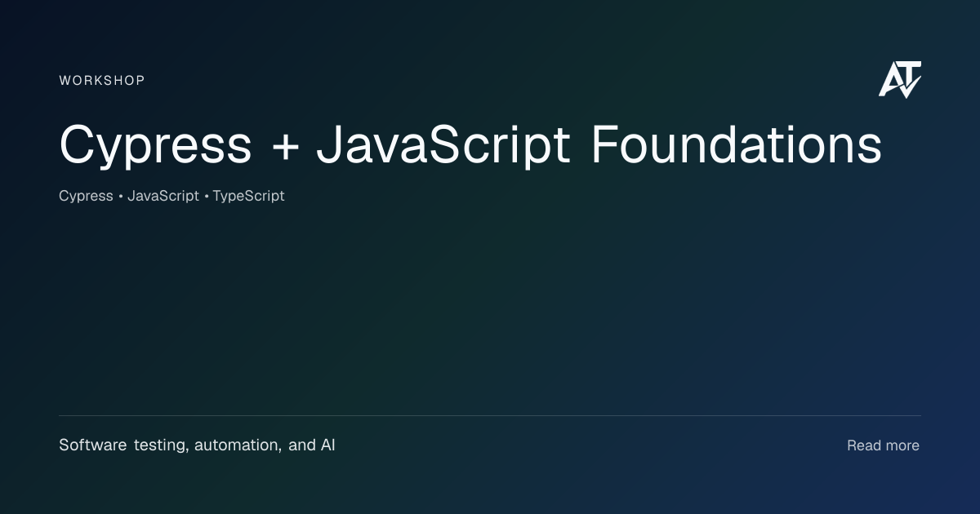Click the WORKSHOP label
This screenshot has width=980, height=514.
click(x=102, y=81)
